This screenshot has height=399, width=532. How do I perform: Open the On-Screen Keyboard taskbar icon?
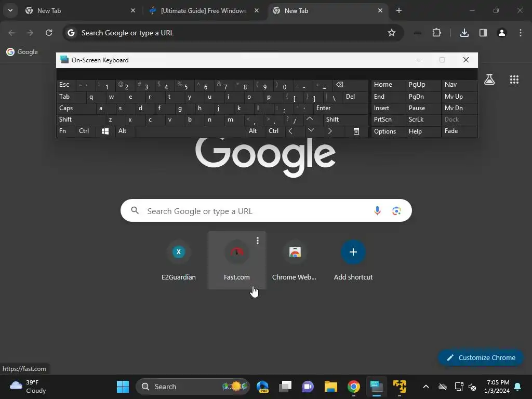[x=376, y=387]
